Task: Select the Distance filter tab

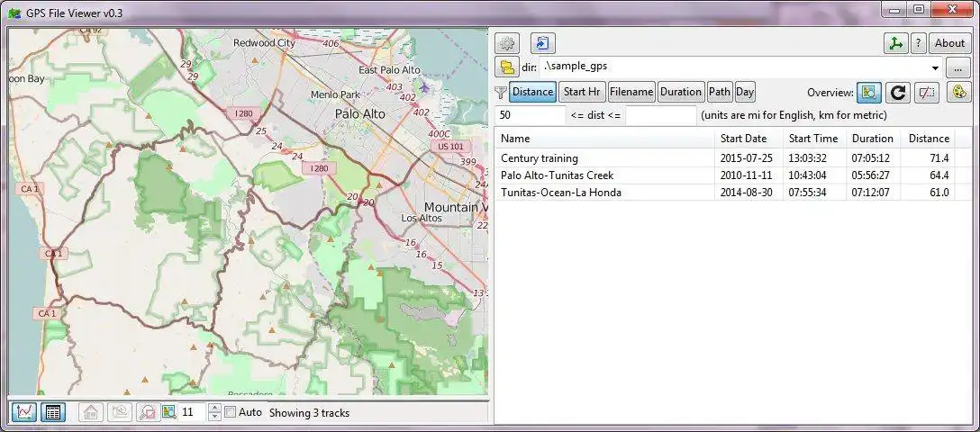Action: (x=532, y=92)
